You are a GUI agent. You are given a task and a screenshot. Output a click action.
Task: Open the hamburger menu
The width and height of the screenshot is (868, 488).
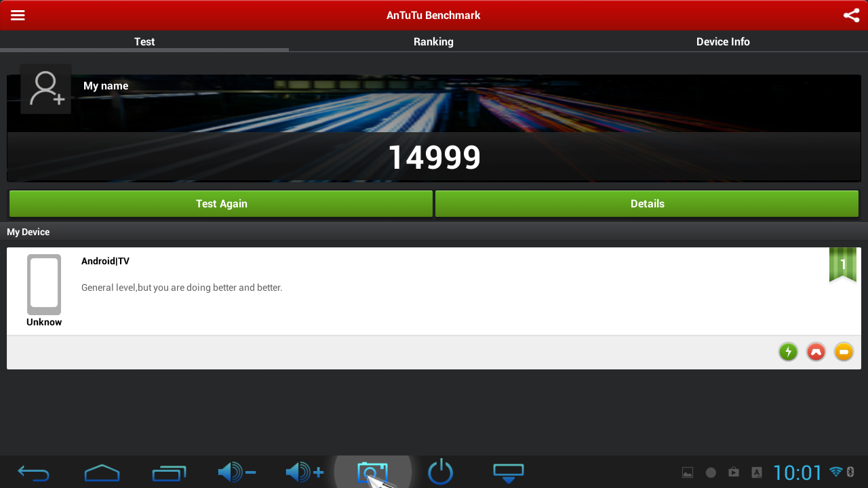[18, 15]
